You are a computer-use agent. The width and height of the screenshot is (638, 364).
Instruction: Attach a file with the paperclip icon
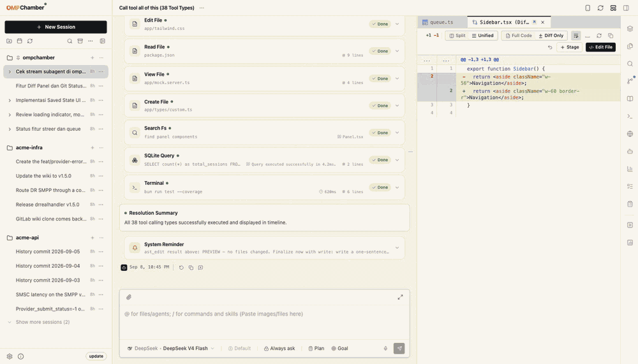pyautogui.click(x=129, y=297)
